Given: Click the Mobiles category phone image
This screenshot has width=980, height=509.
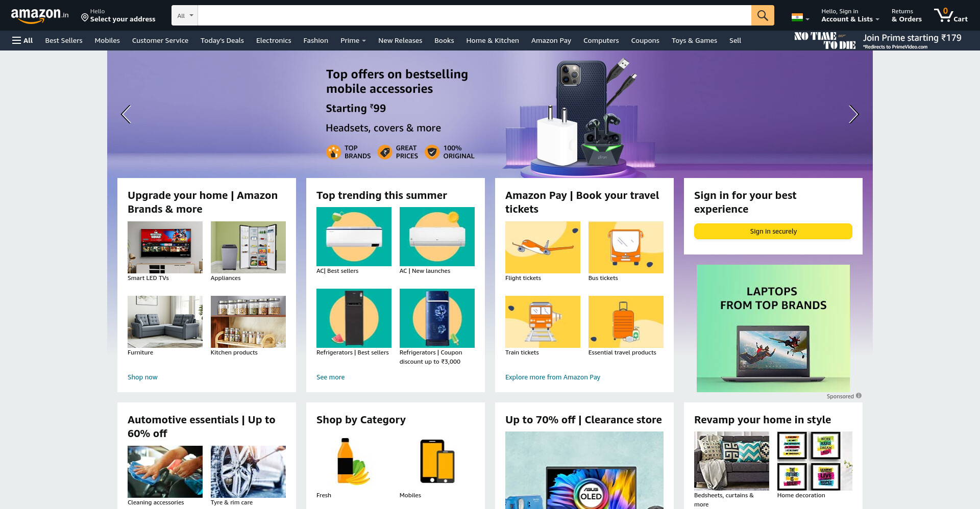Looking at the screenshot, I should point(437,461).
